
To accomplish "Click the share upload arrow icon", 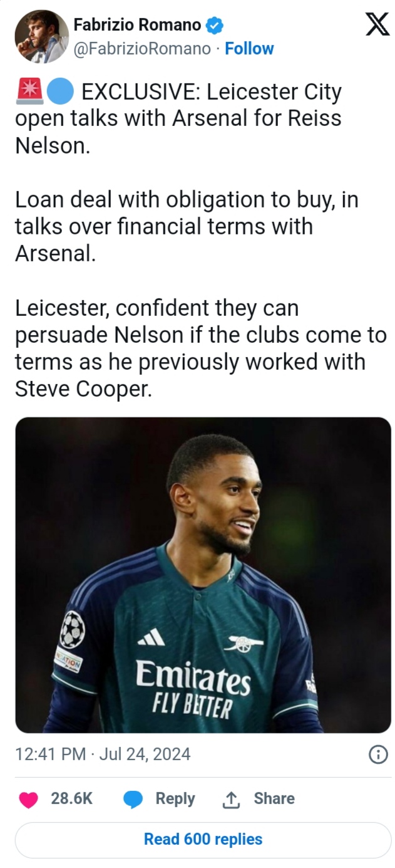I will coord(231,799).
